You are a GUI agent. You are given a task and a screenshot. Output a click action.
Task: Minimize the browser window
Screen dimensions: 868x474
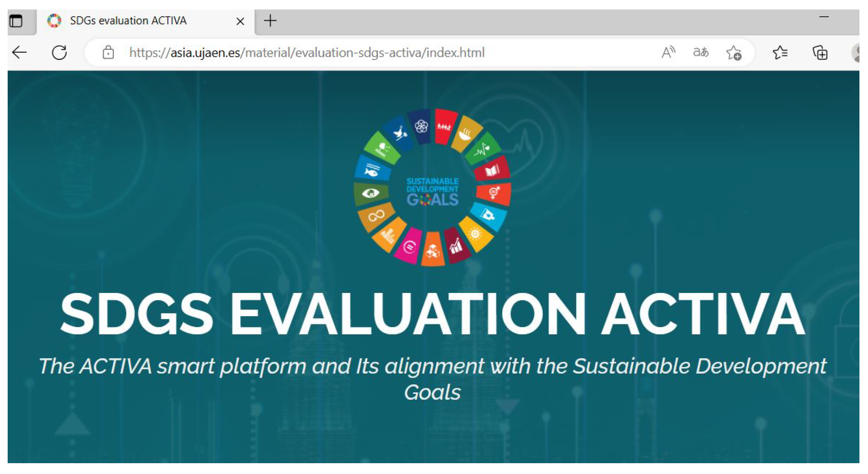click(x=824, y=17)
